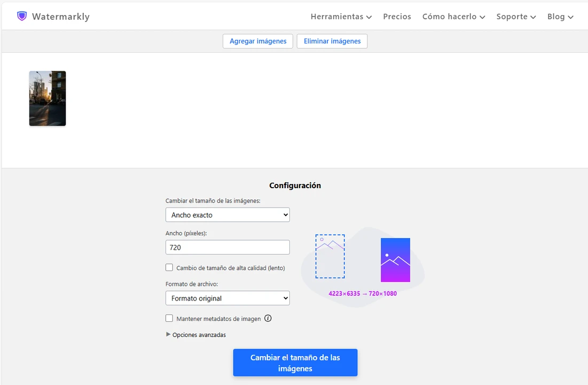Screen dimensions: 588x385
Task: Click the metadata info circle icon
Action: point(268,318)
